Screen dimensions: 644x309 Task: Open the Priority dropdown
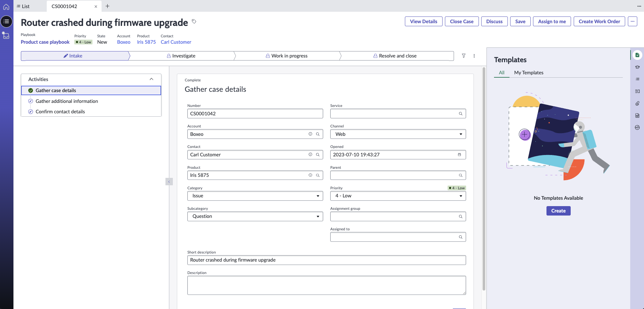(460, 196)
